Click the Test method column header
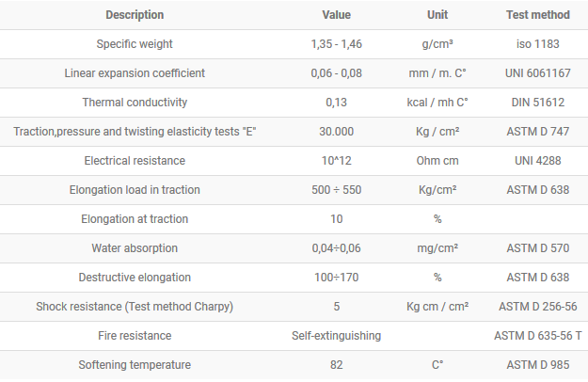Viewport: 588px width, 382px height. (x=538, y=15)
